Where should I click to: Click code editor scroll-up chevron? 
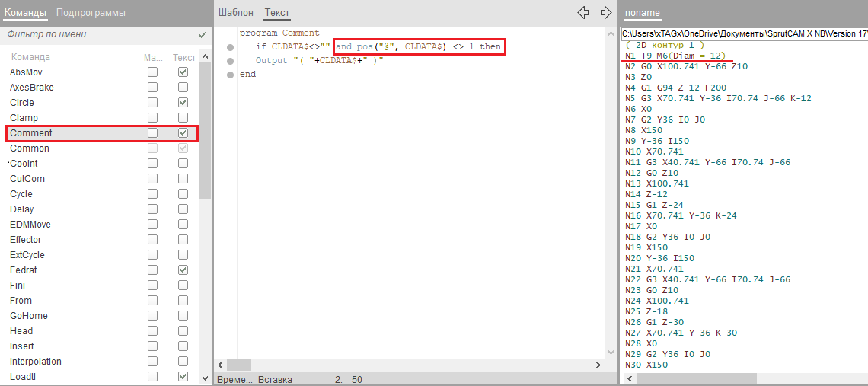pyautogui.click(x=611, y=33)
